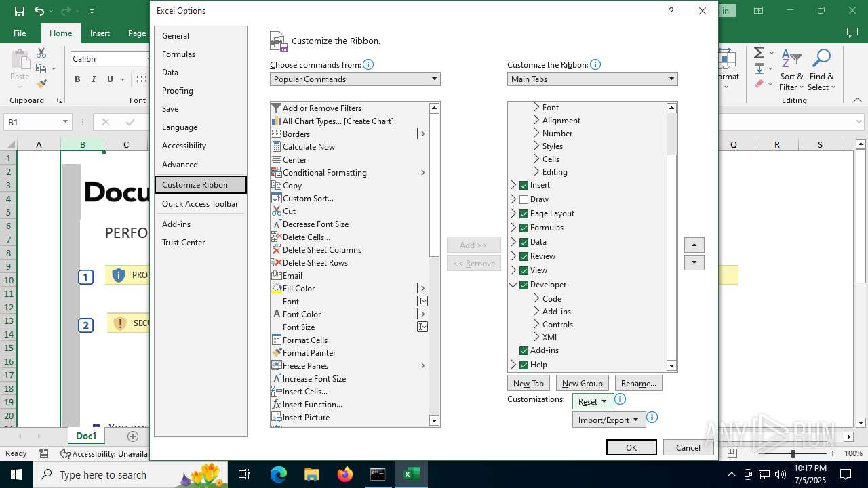Expand the XML group under Developer

[x=536, y=337]
